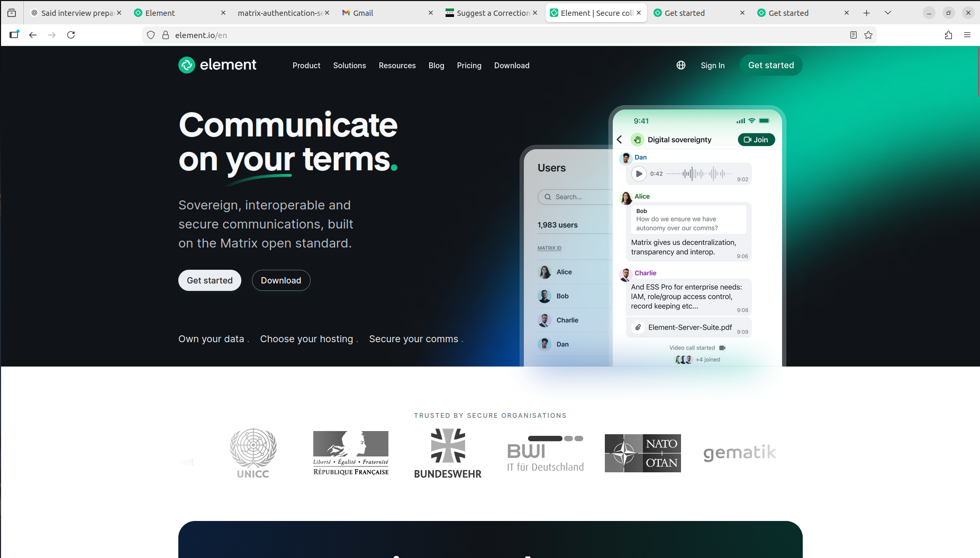The height and width of the screenshot is (558, 980).
Task: Open the Resources navigation menu
Action: (397, 66)
